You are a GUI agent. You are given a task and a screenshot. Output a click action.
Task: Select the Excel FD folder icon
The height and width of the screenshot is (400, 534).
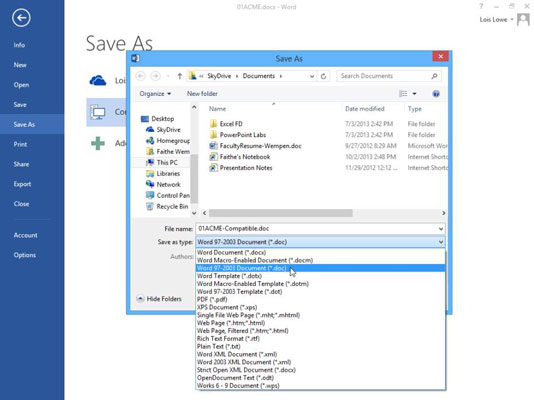[x=213, y=124]
